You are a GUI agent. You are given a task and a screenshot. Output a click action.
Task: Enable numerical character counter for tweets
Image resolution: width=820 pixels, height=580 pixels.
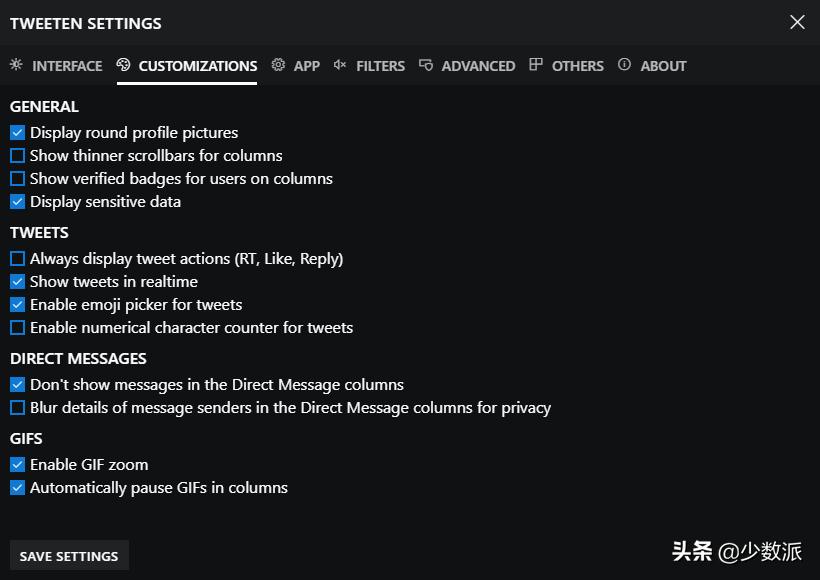pos(17,327)
